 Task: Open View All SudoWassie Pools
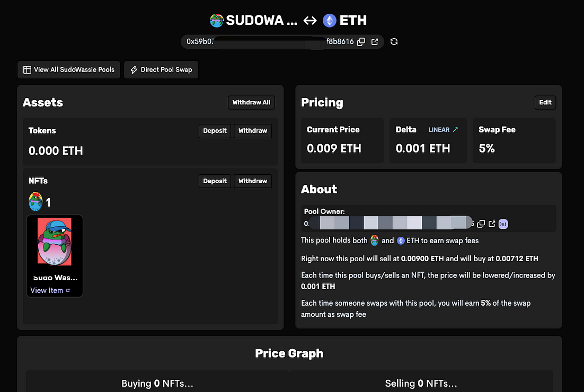(x=69, y=69)
